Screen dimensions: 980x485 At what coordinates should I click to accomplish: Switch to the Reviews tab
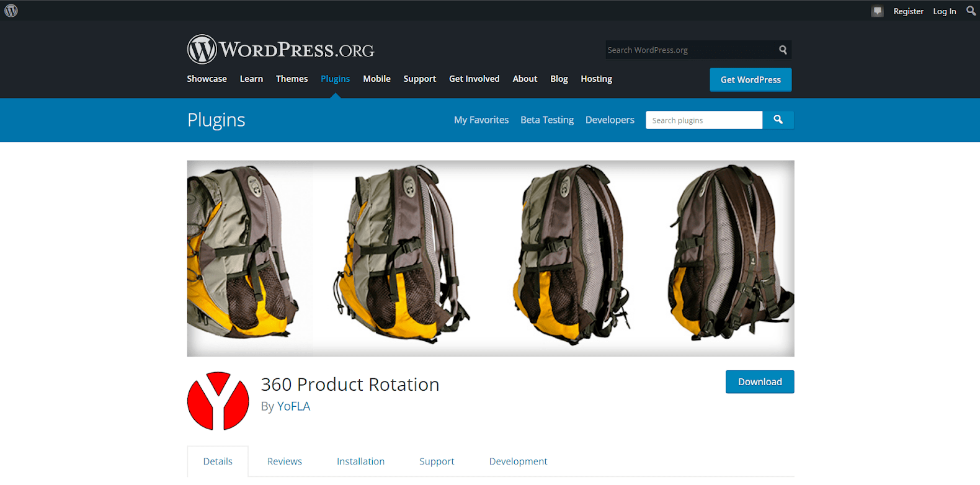click(x=285, y=461)
